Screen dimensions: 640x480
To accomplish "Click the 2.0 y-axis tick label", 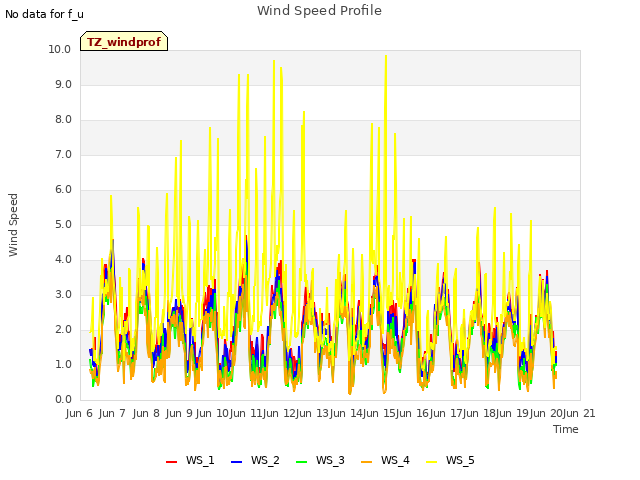I will coord(63,330).
